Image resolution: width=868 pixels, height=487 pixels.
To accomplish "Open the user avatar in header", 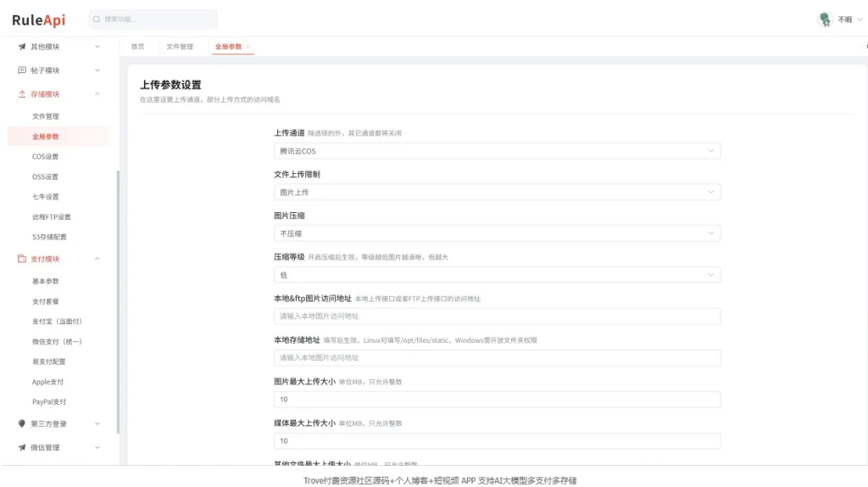I will pos(825,20).
